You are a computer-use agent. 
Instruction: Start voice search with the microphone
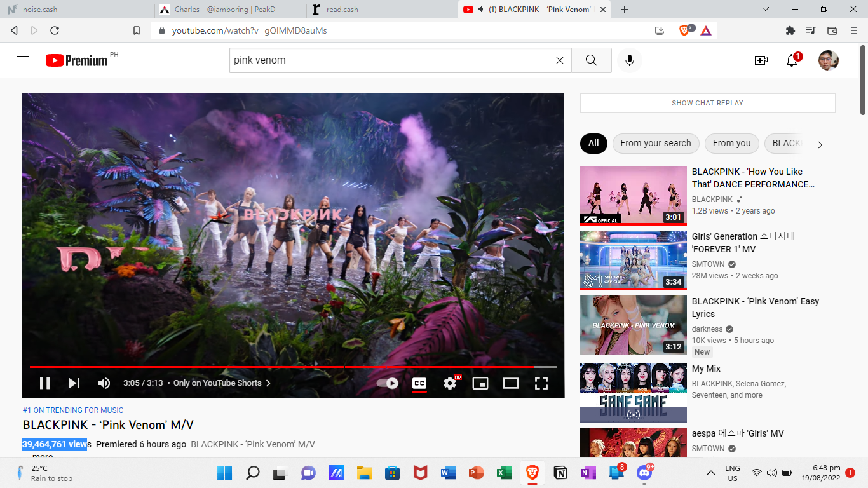(x=630, y=60)
